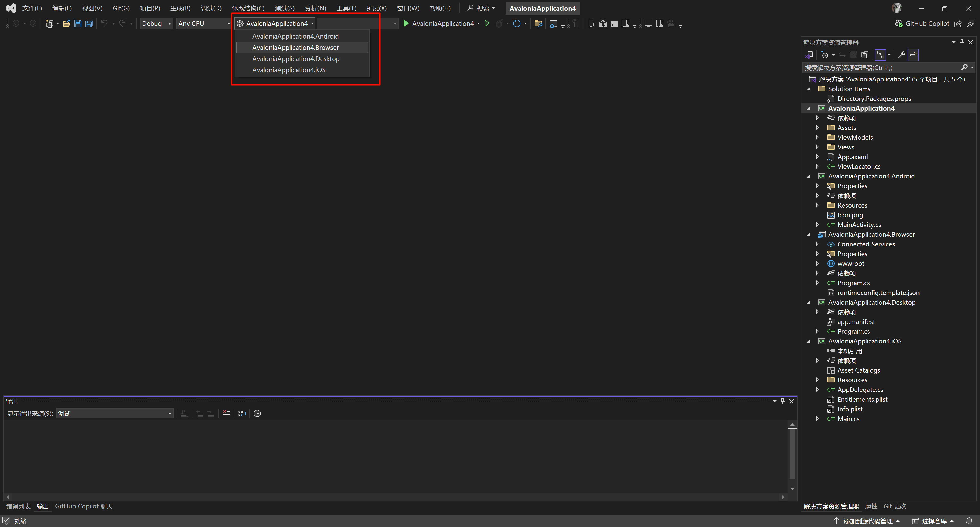The image size is (980, 527).
Task: Expand the Views folder
Action: (817, 147)
